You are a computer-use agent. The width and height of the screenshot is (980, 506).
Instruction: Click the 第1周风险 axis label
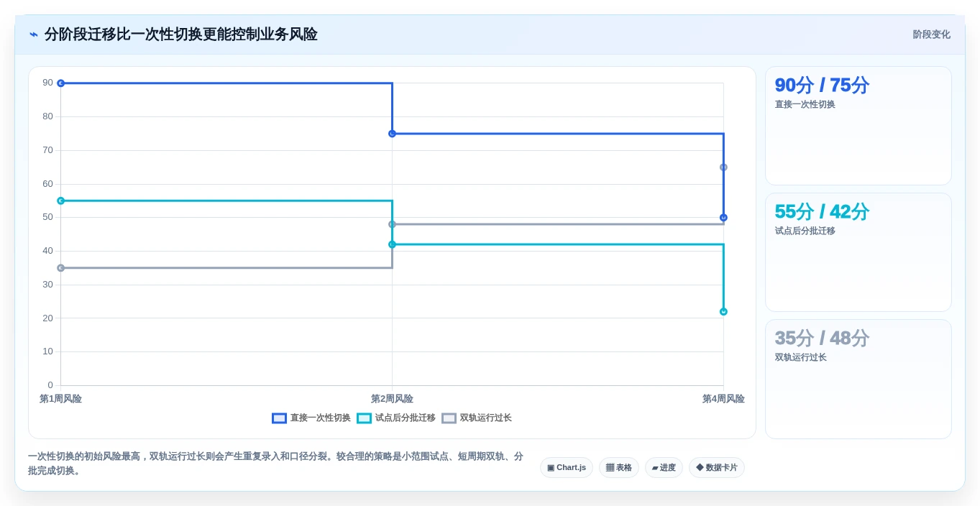[x=60, y=399]
